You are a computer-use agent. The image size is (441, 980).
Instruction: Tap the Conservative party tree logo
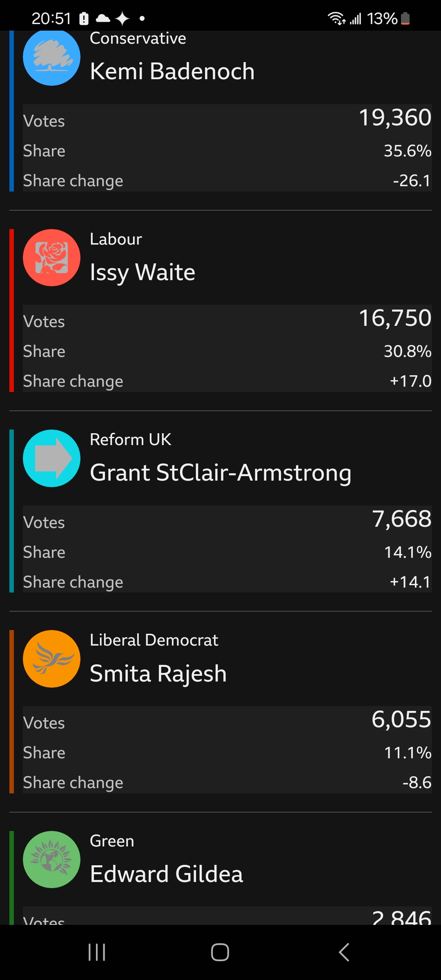click(51, 57)
